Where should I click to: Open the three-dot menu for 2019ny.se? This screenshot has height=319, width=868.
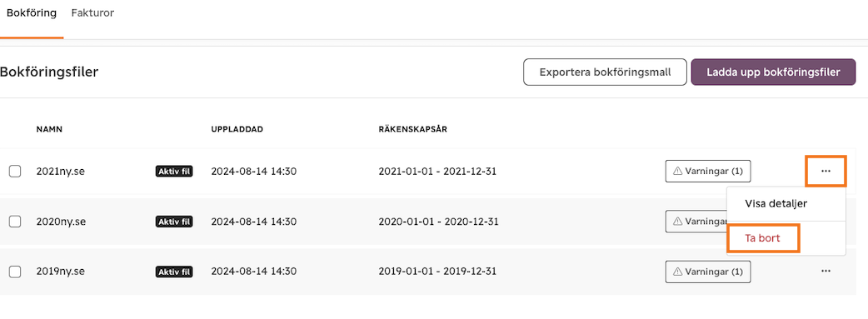[x=826, y=272]
